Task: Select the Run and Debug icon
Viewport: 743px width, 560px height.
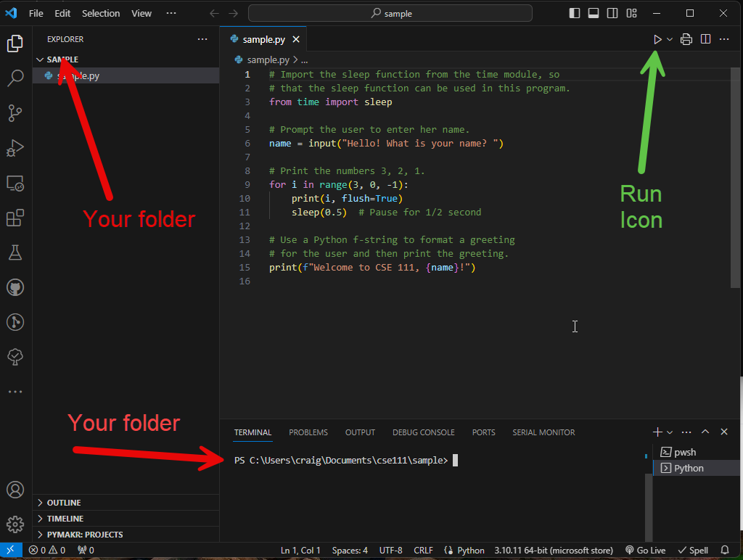Action: point(15,148)
